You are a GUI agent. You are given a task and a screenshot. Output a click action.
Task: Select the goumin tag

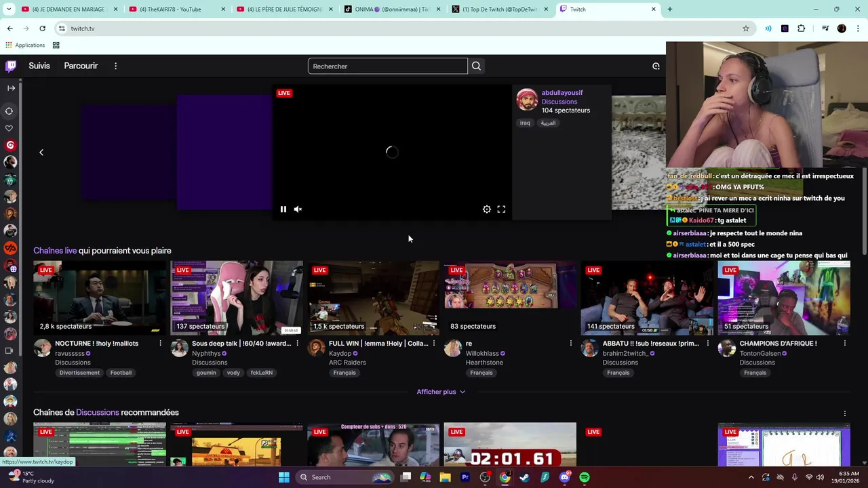(x=206, y=373)
